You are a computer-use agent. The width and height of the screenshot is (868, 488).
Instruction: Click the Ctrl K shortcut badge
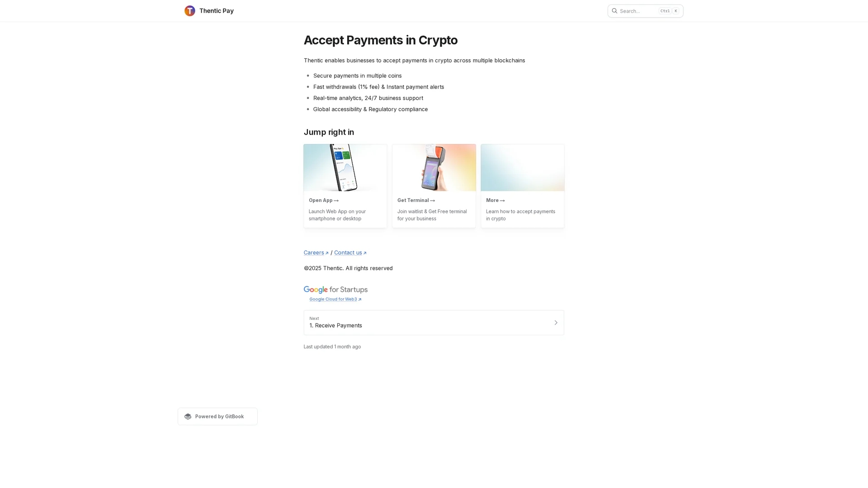pos(670,11)
